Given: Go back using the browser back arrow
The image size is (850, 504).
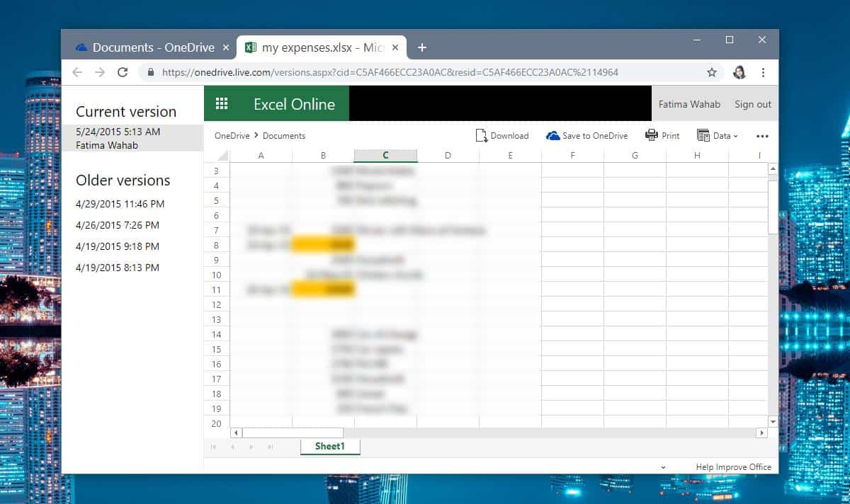Looking at the screenshot, I should pos(77,72).
